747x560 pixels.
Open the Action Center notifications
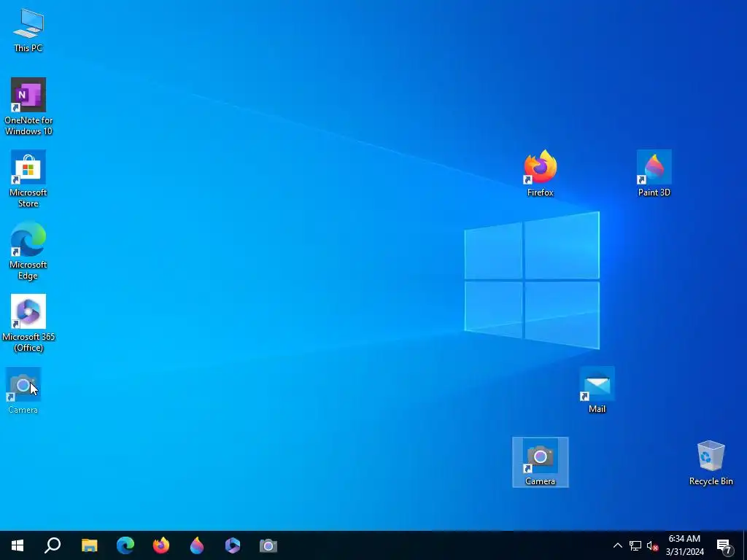click(724, 546)
